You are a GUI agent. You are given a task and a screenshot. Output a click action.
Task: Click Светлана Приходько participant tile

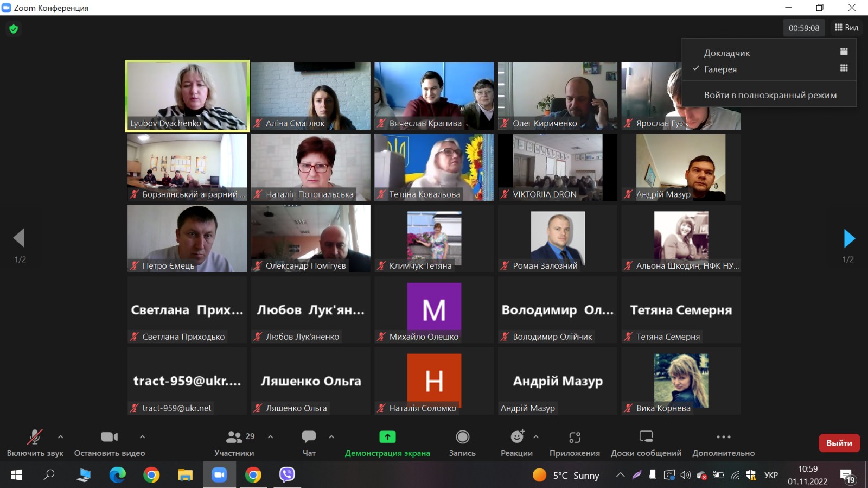(x=187, y=310)
